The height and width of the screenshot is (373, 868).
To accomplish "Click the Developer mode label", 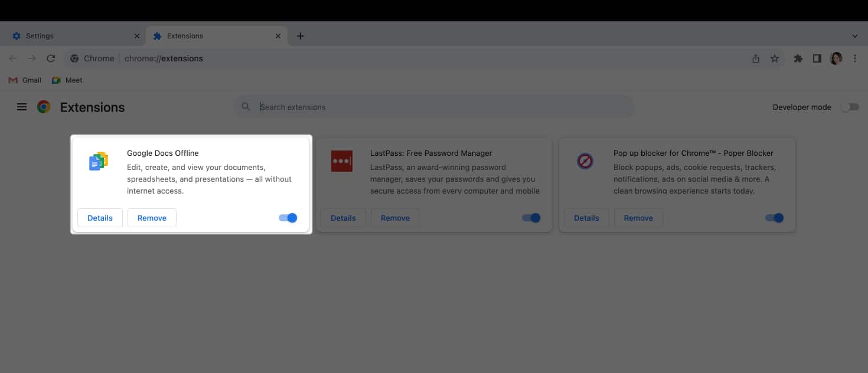I will click(x=802, y=107).
